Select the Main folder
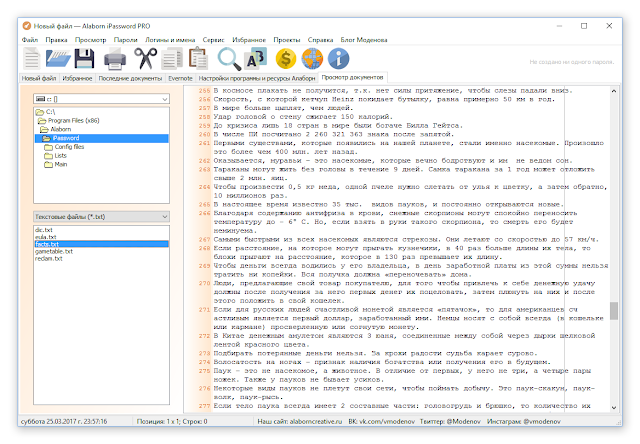The height and width of the screenshot is (444, 640). pos(56,164)
